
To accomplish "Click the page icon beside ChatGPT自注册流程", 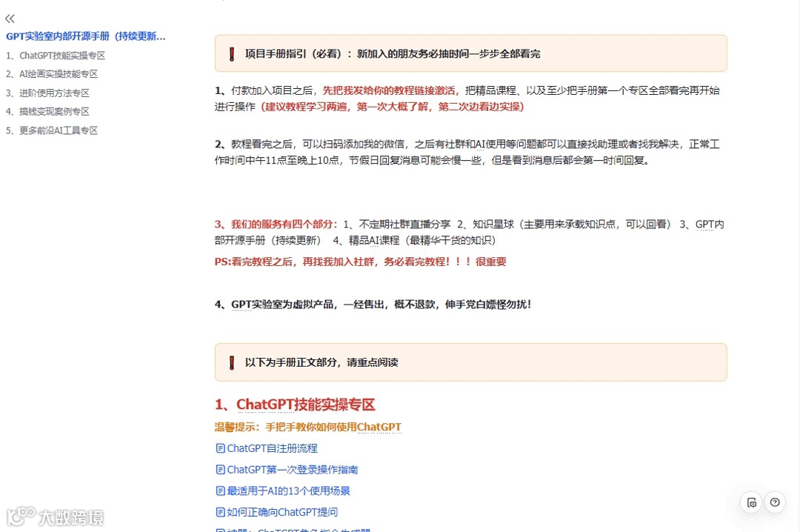I will (x=220, y=448).
